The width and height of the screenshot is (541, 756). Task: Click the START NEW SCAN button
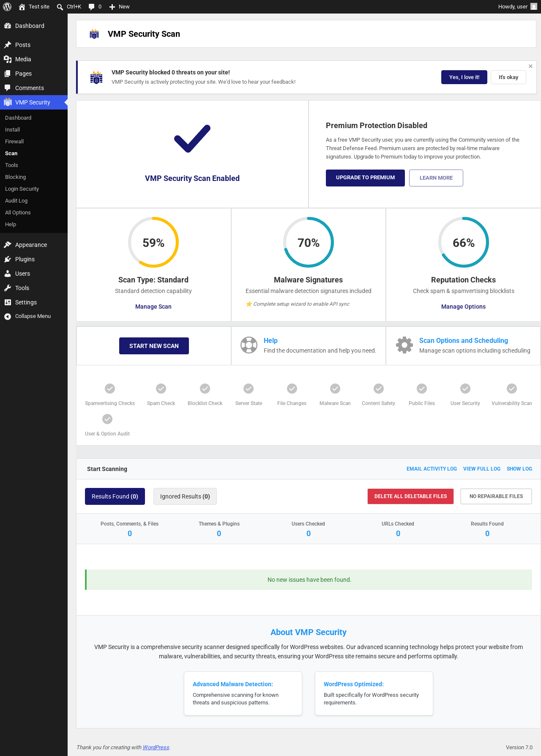[x=154, y=346]
